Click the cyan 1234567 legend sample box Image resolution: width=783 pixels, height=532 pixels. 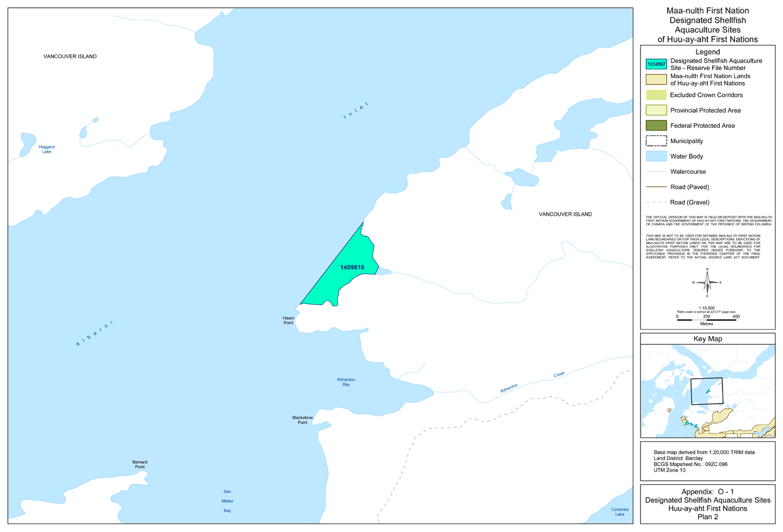click(656, 64)
